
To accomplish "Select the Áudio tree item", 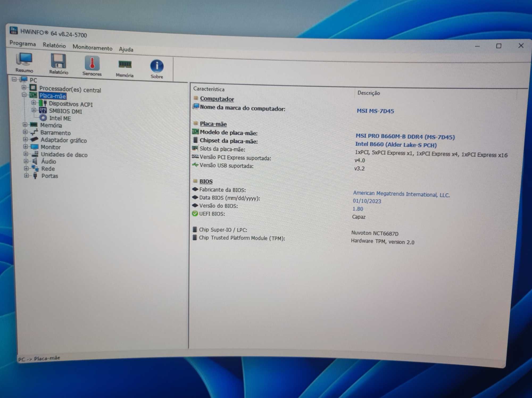I will pyautogui.click(x=49, y=161).
